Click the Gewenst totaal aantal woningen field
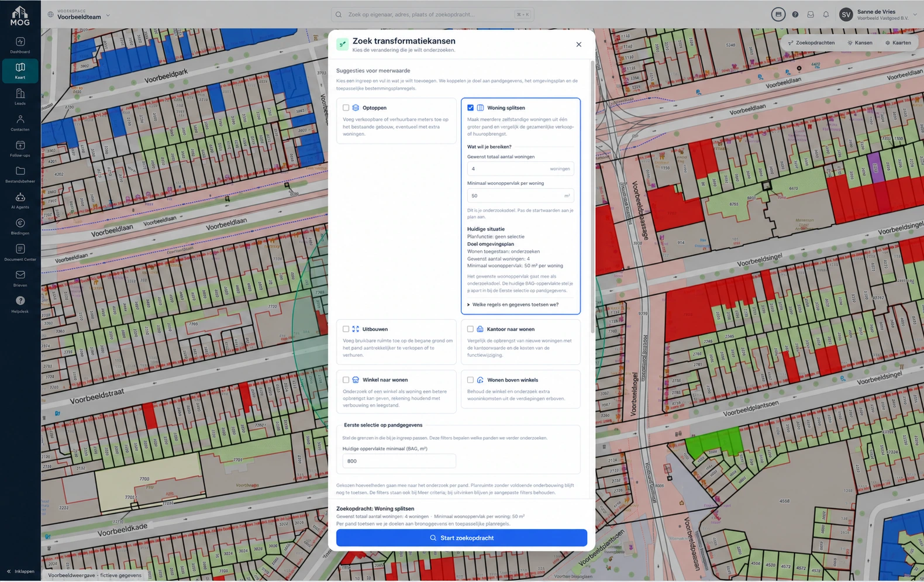The image size is (924, 582). [520, 168]
